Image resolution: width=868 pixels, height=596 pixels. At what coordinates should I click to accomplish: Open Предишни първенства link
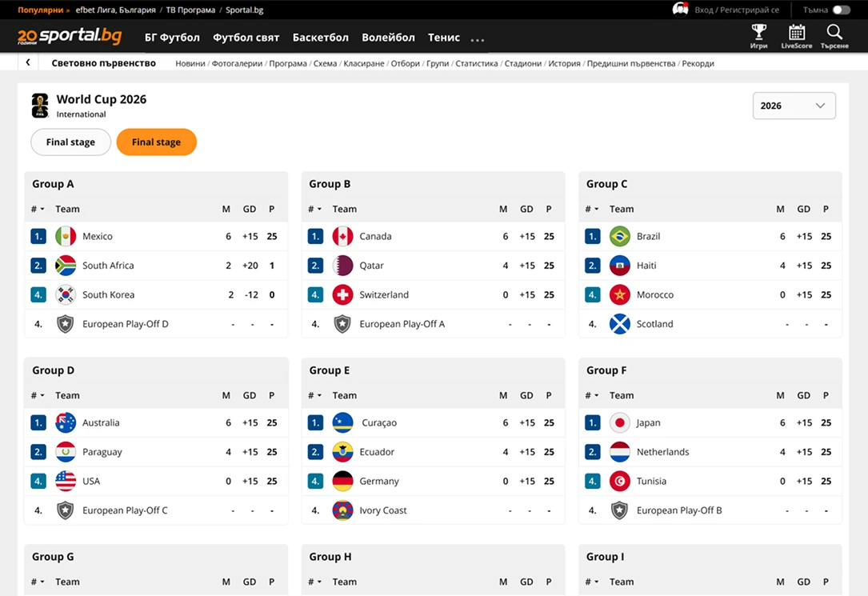(631, 64)
